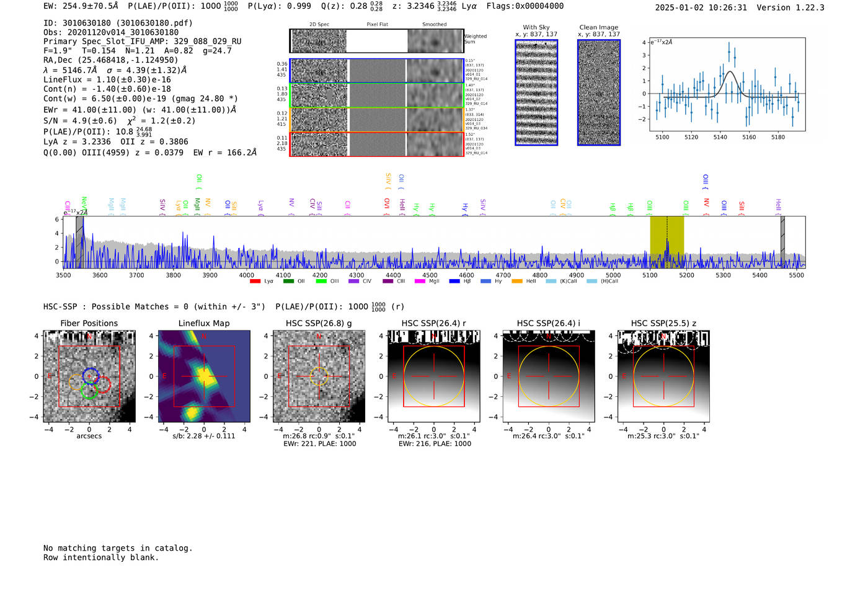Select the green-bordered 2D spectrum row
The width and height of the screenshot is (868, 591).
pyautogui.click(x=377, y=96)
